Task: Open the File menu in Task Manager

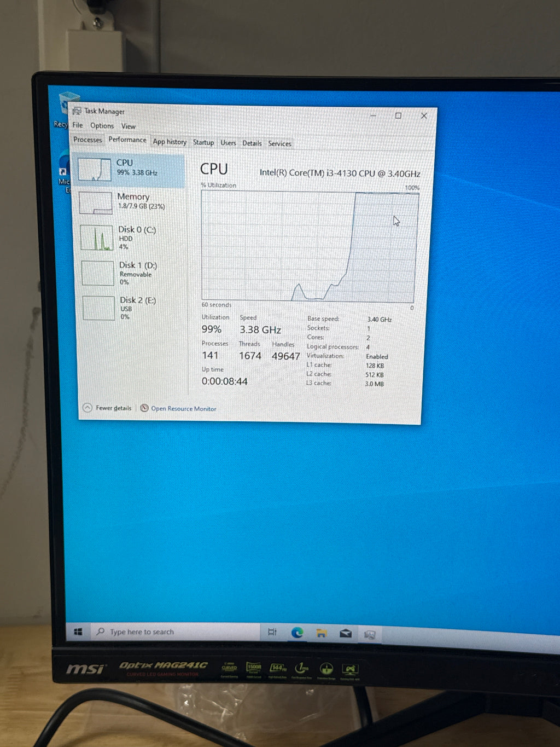Action: (x=78, y=125)
